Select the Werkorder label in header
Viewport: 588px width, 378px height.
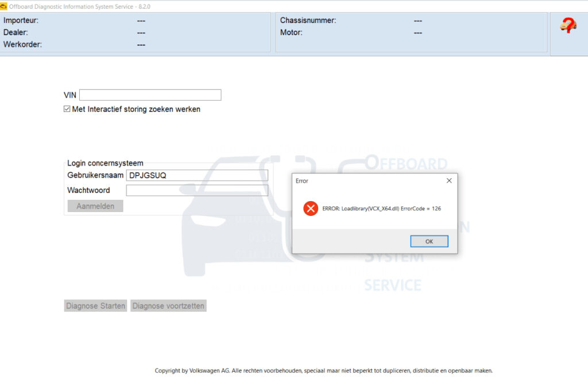22,44
